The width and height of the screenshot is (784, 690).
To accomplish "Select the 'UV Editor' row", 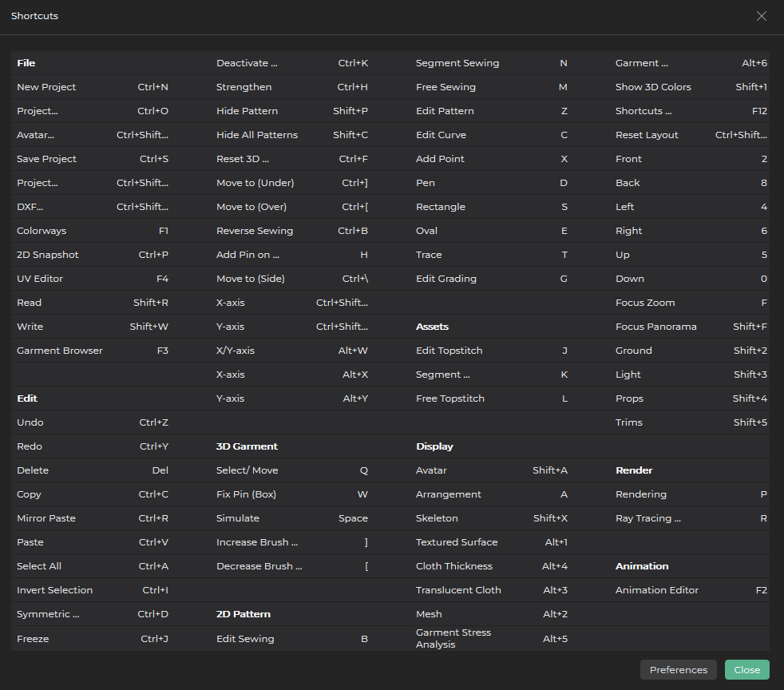I will pyautogui.click(x=93, y=279).
